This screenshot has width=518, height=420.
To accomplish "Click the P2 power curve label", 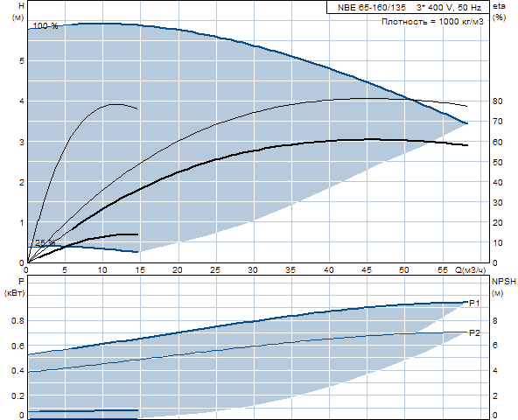I will 474,333.
